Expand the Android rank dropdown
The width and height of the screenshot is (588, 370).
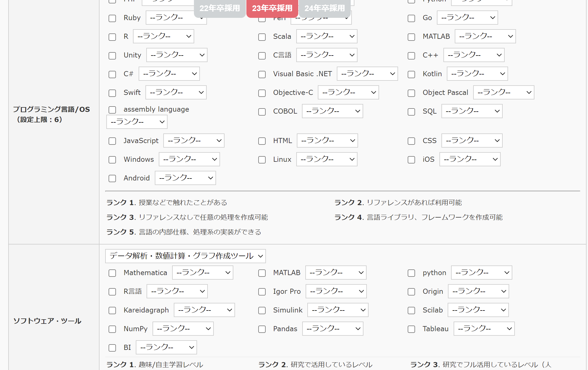coord(185,178)
